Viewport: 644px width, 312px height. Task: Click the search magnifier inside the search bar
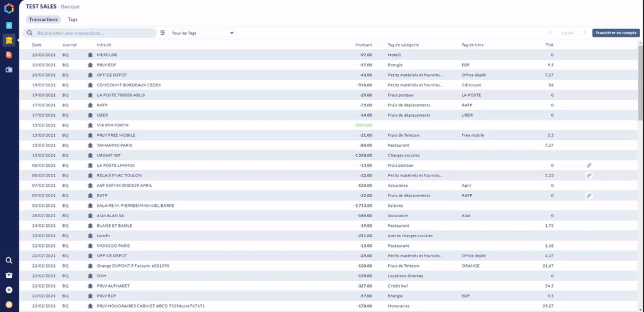pyautogui.click(x=30, y=33)
